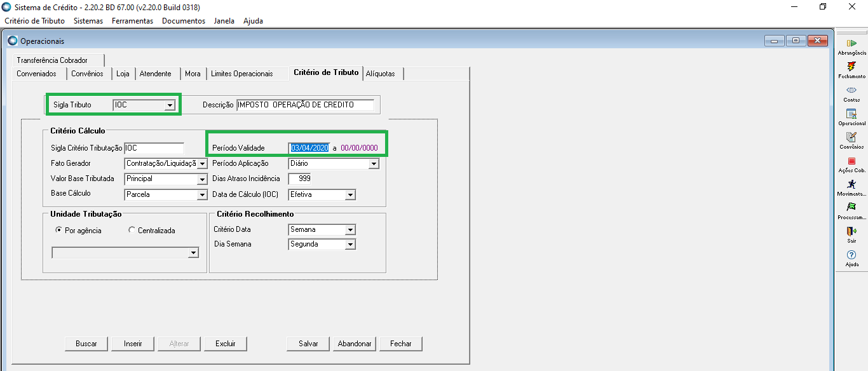
Task: Click the Descrição text field
Action: pyautogui.click(x=305, y=105)
